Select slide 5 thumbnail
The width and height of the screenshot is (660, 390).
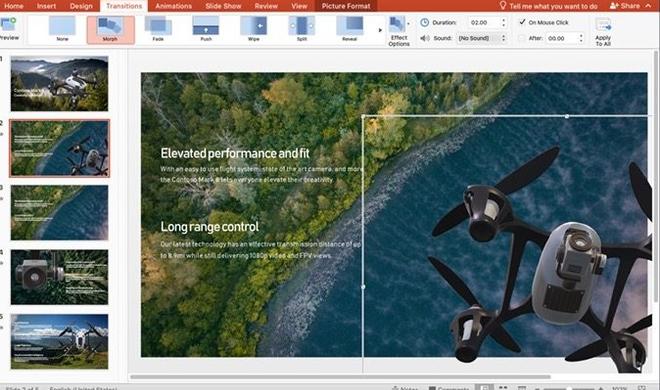tap(59, 341)
